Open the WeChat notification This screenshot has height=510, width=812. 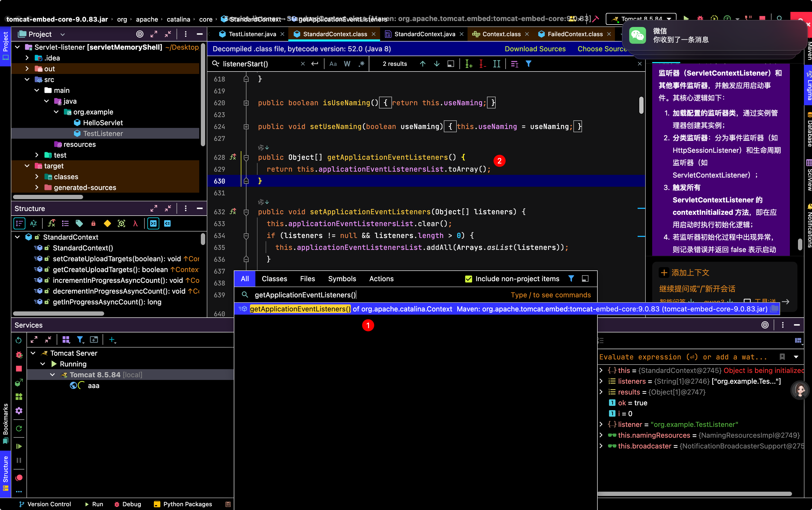click(715, 35)
